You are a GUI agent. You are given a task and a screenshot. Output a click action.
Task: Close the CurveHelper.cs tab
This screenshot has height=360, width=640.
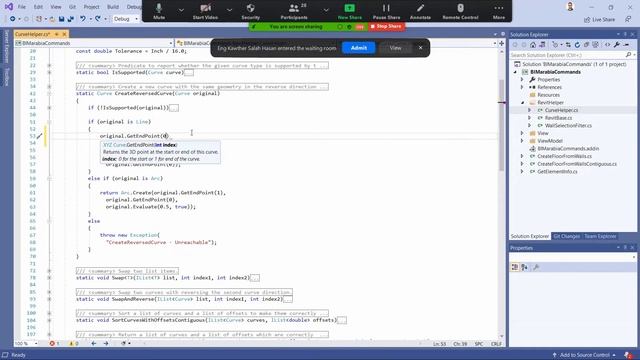64,34
